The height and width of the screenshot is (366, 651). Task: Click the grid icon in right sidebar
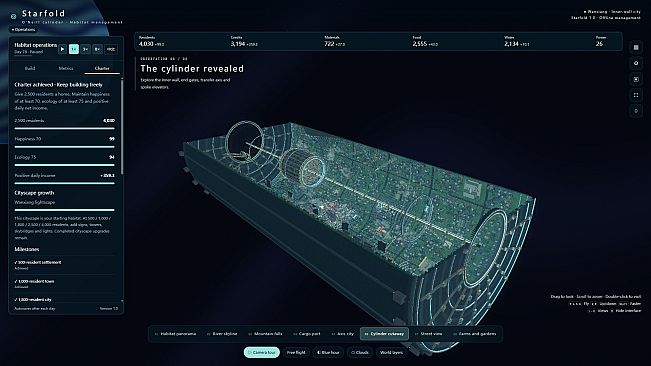(636, 47)
